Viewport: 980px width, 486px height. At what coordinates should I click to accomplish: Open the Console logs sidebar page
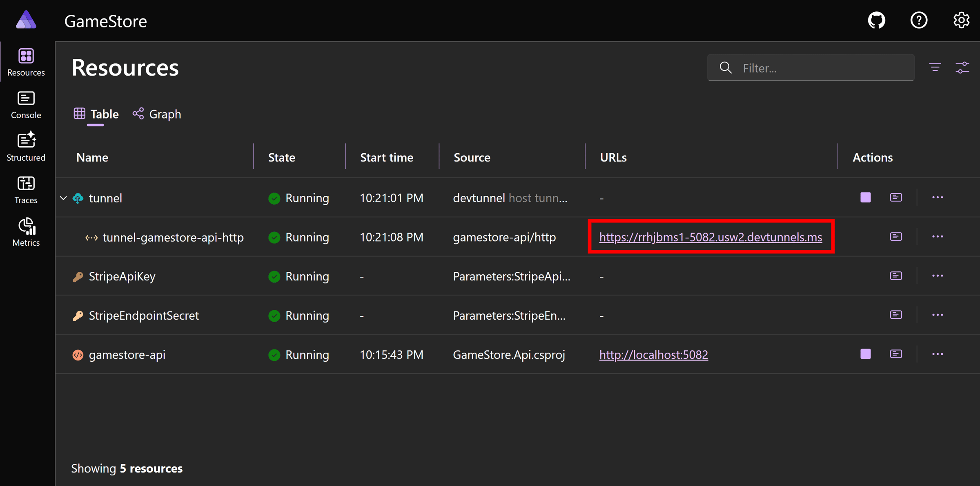(x=26, y=105)
